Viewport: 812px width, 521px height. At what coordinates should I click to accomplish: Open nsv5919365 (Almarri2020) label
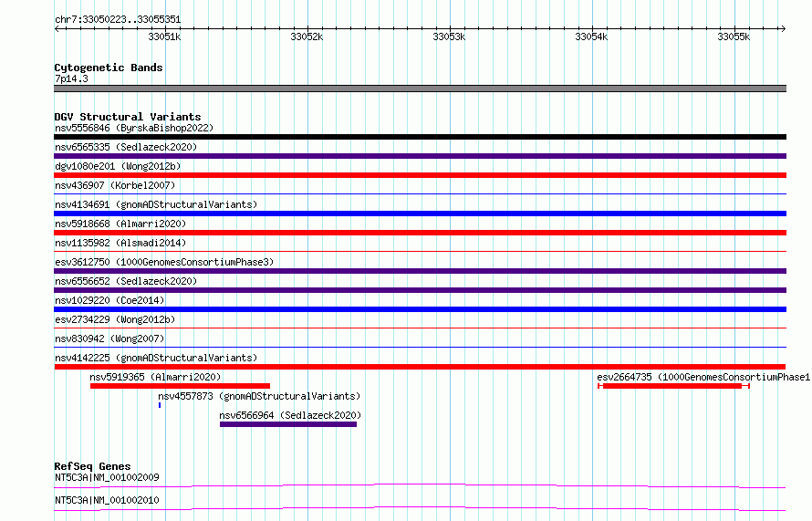point(155,377)
